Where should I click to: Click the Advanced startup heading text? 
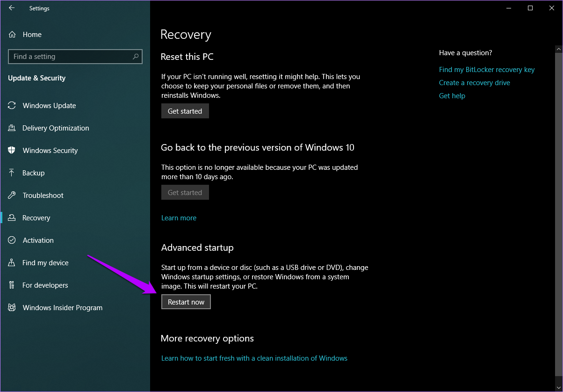(197, 247)
